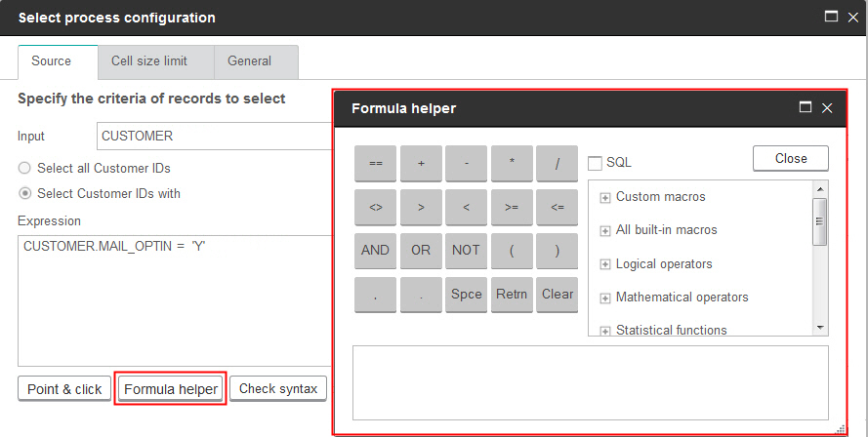Click the Spce space key

click(x=467, y=294)
